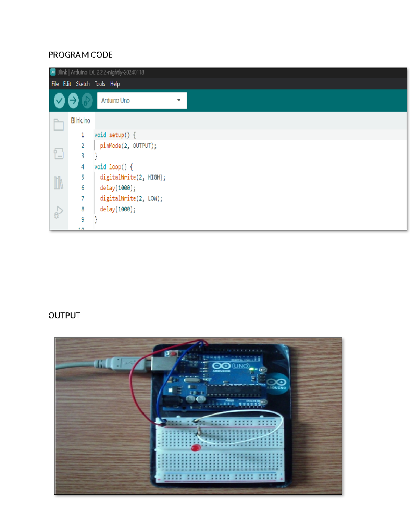Open the File menu
Viewport: 411px width, 532px height.
(x=55, y=84)
